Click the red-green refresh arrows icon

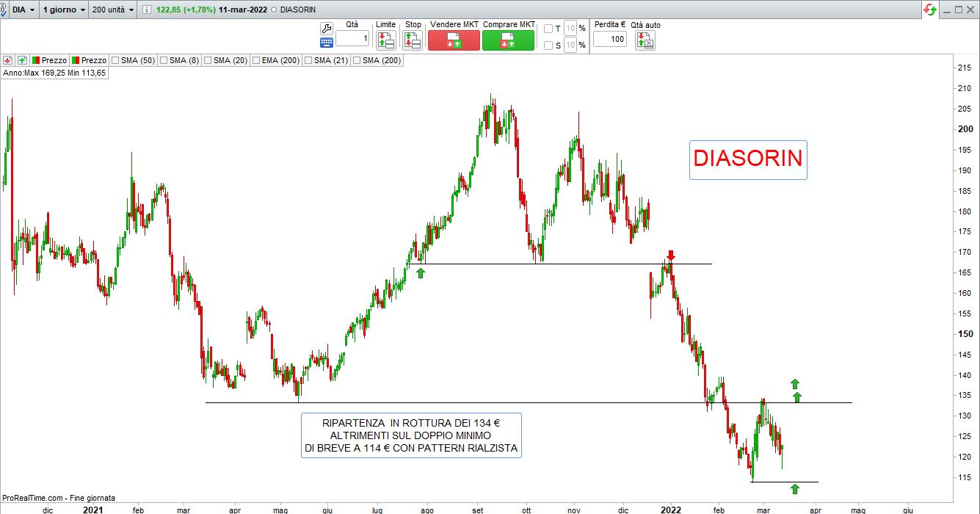point(930,10)
